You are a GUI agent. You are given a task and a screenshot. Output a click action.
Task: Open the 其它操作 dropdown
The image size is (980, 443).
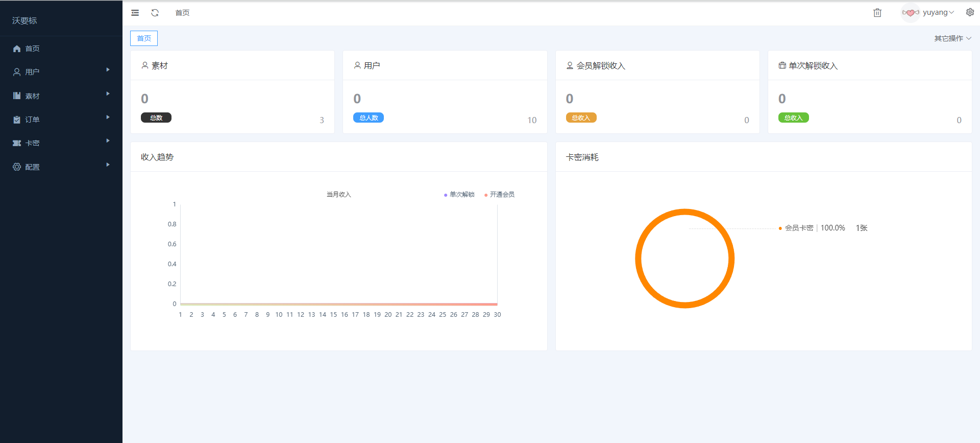[952, 38]
